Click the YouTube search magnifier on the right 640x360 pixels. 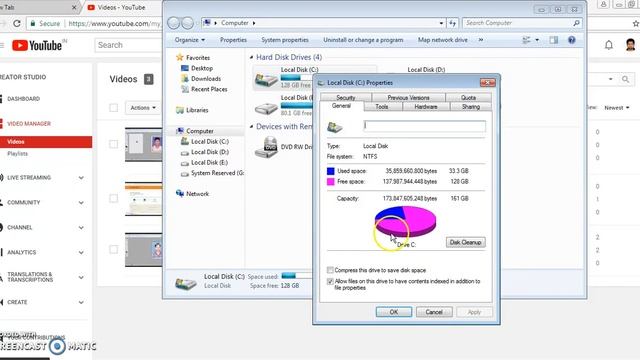[625, 79]
